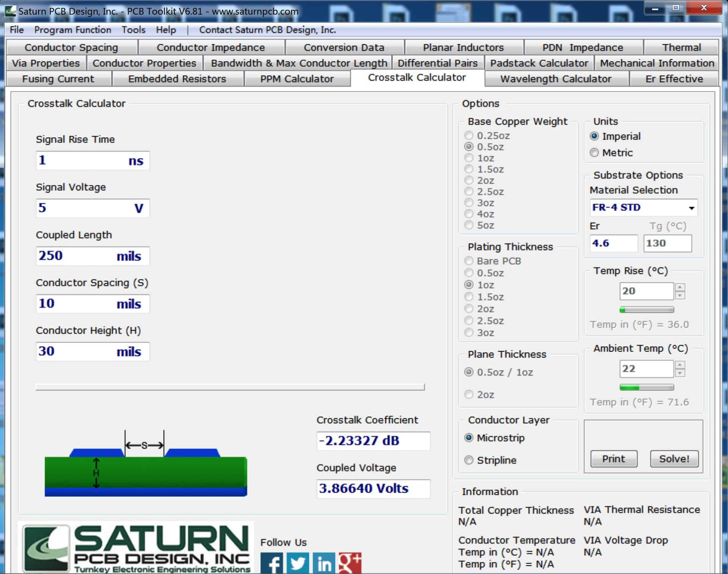This screenshot has width=728, height=574.
Task: Open the Google+ follow icon
Action: 350,564
